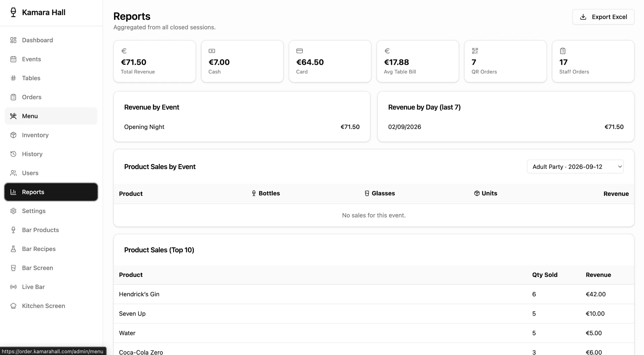Click the Avg Table Bill card

[x=418, y=61]
